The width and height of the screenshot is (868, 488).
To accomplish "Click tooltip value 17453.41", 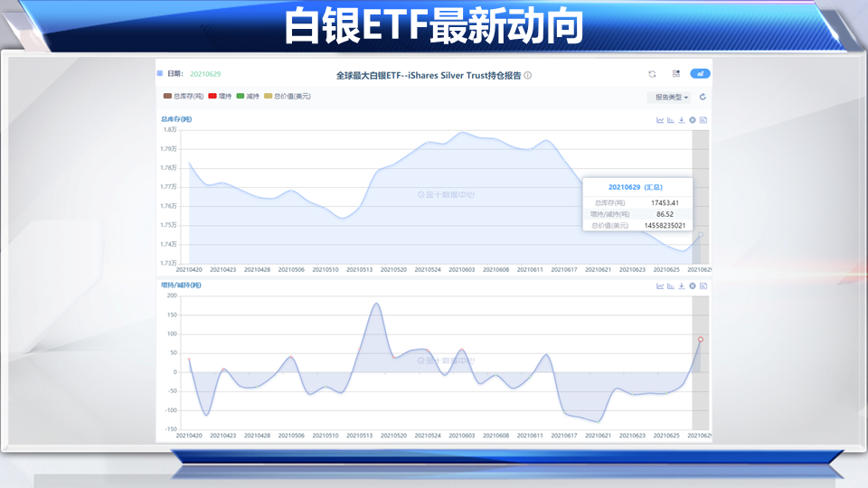I will (x=665, y=203).
